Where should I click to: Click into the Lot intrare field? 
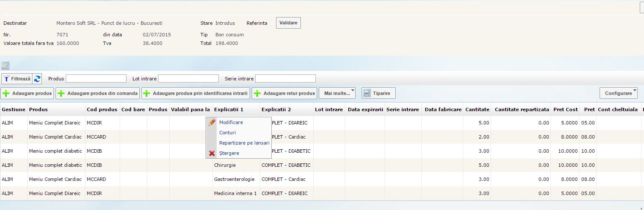point(188,79)
